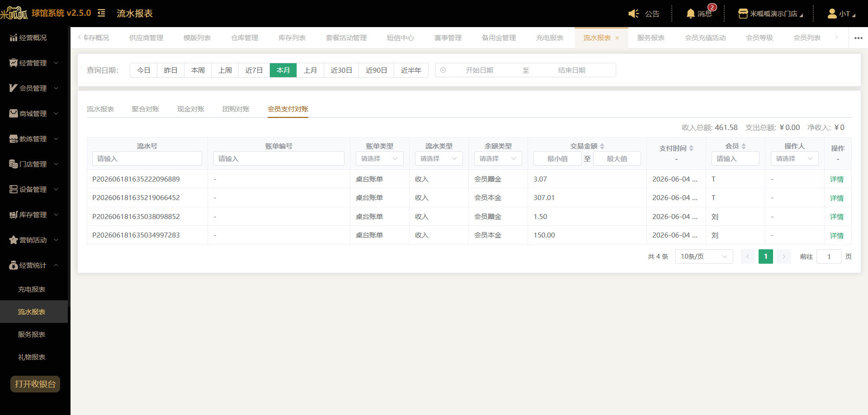Open 详情 for the 3.07 transaction

(x=837, y=179)
